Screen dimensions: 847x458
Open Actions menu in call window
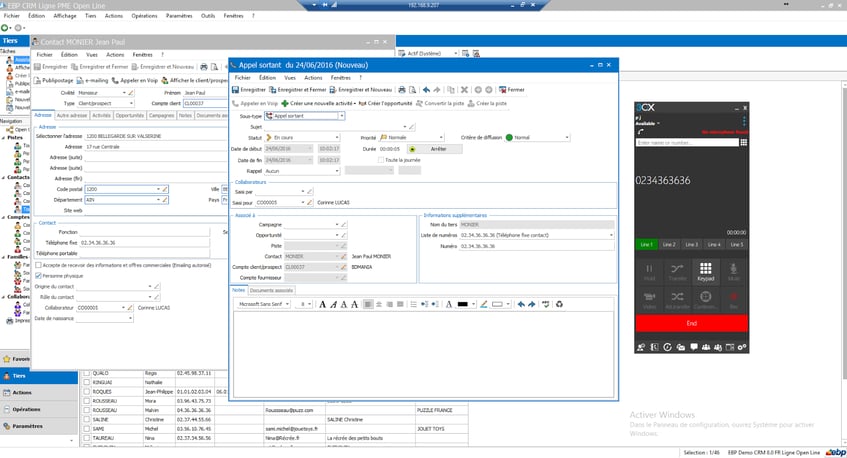(313, 78)
